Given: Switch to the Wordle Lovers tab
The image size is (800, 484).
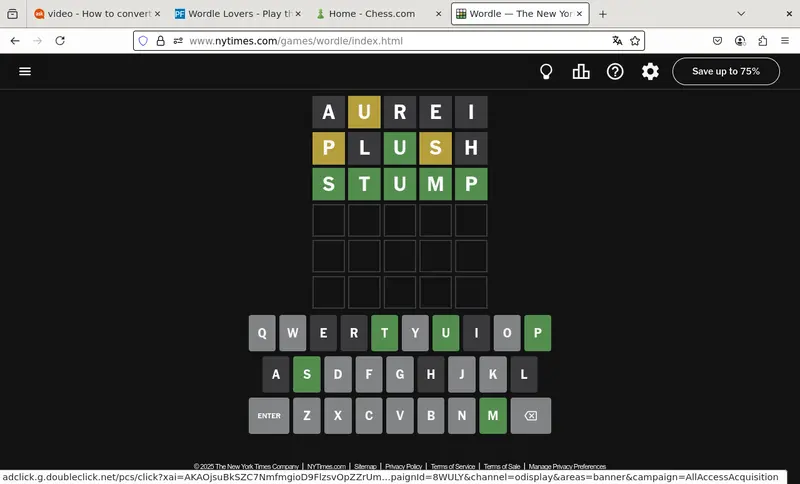Looking at the screenshot, I should click(238, 14).
